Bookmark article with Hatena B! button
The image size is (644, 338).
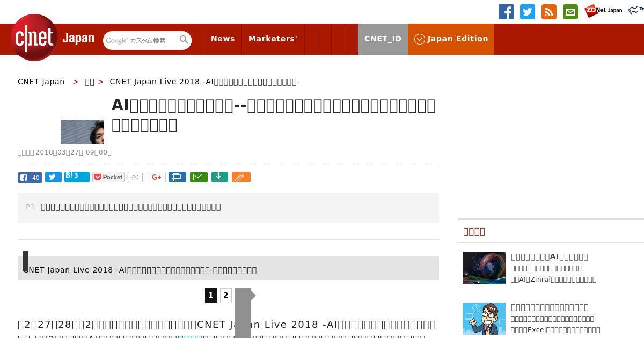click(x=77, y=177)
